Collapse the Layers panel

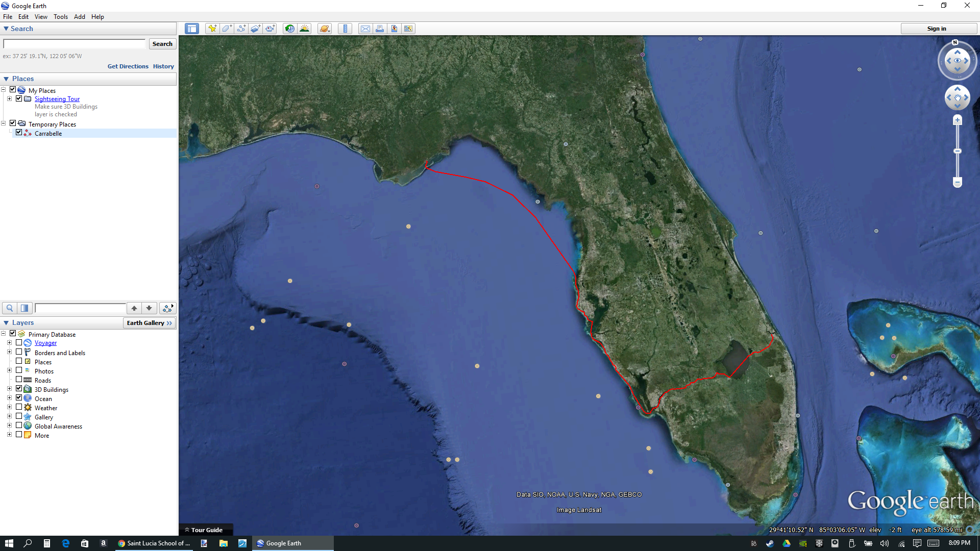pyautogui.click(x=6, y=323)
